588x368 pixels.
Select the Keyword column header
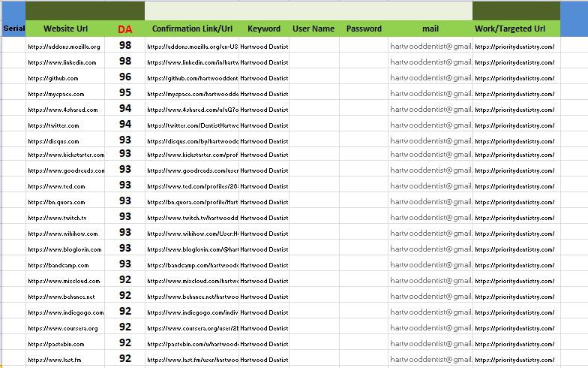pos(264,29)
